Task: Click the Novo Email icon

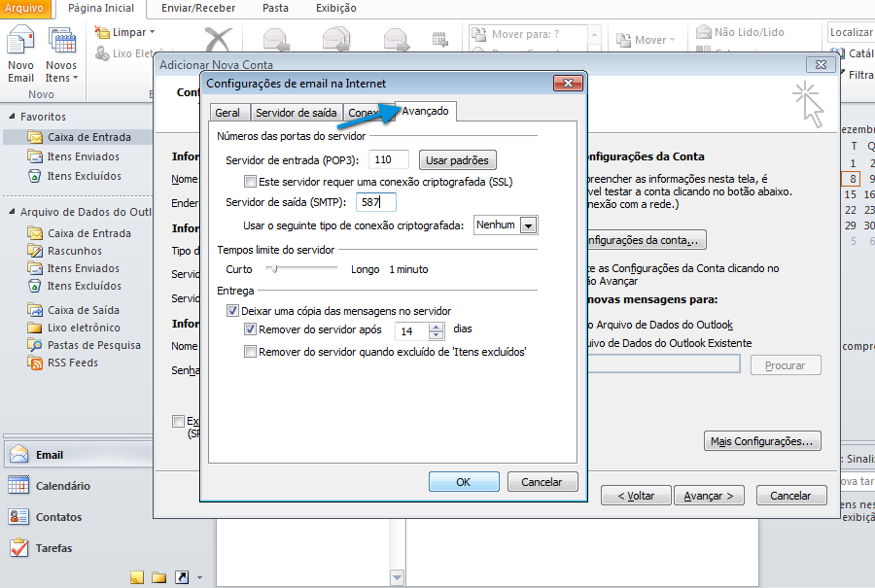Action: 20,53
